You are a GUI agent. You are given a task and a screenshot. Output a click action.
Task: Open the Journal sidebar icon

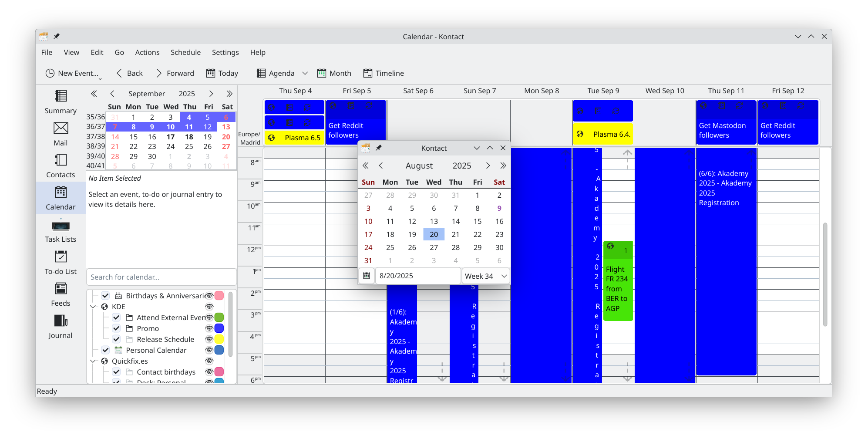(61, 327)
